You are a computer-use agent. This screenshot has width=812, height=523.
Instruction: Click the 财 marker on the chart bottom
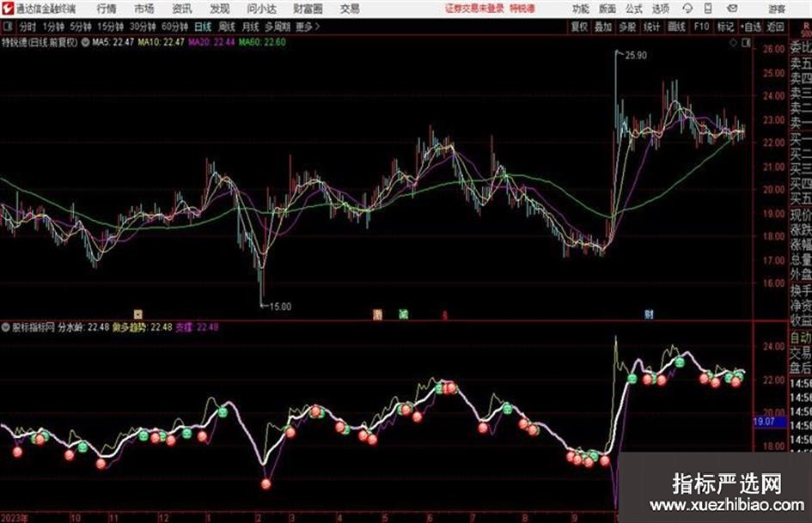click(x=649, y=314)
